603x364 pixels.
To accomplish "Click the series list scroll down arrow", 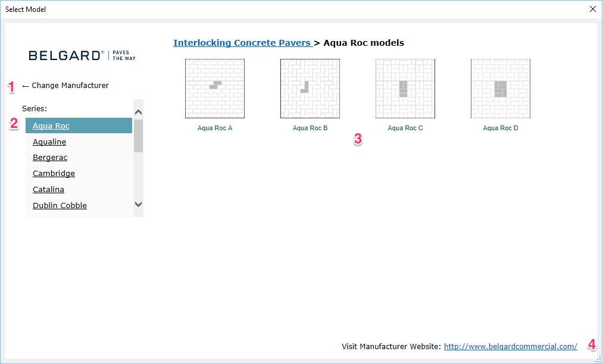I will click(x=139, y=204).
